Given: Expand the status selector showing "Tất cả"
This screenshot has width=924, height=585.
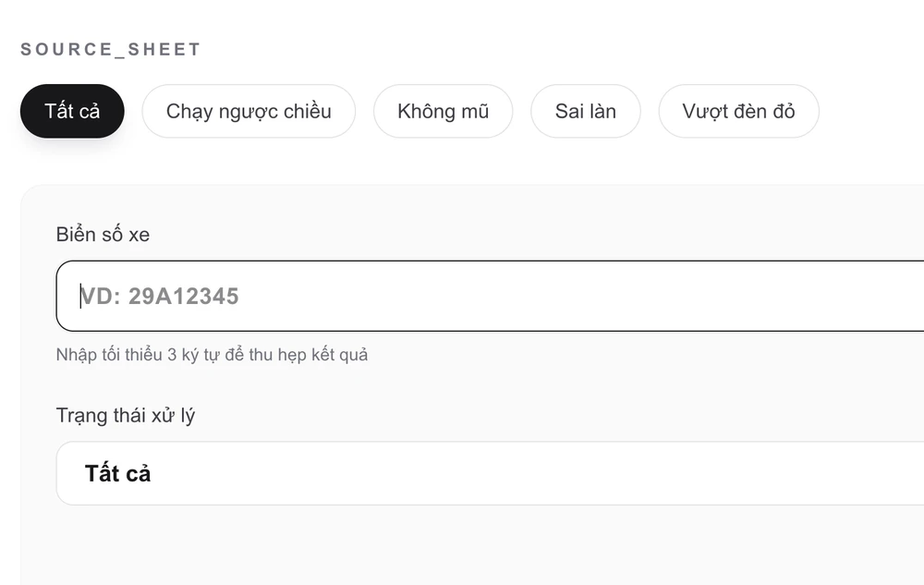Looking at the screenshot, I should coord(462,473).
